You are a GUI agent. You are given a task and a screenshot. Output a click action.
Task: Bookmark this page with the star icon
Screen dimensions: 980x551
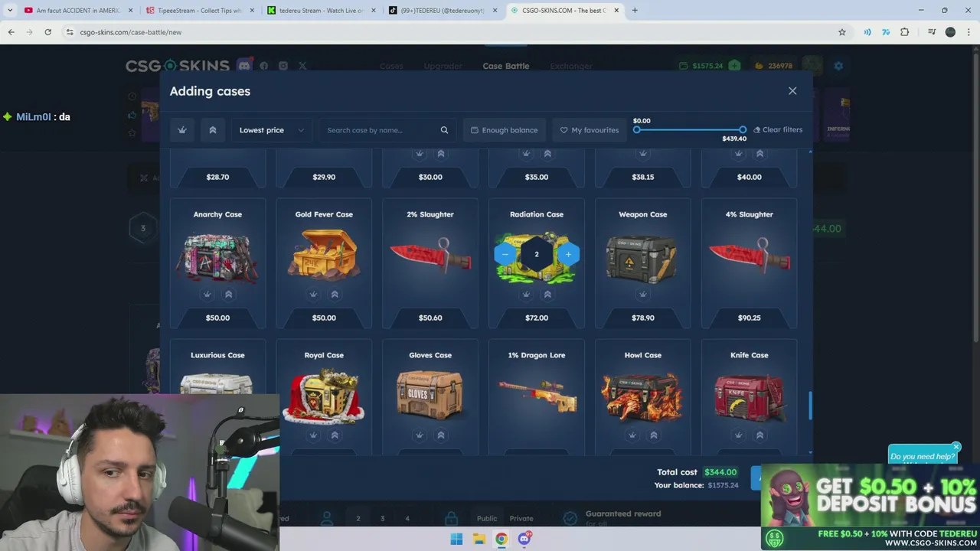click(842, 32)
